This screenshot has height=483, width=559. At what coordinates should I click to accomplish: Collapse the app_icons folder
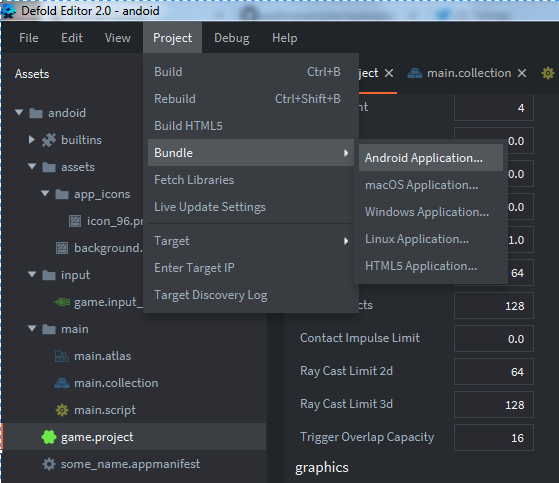pos(45,194)
